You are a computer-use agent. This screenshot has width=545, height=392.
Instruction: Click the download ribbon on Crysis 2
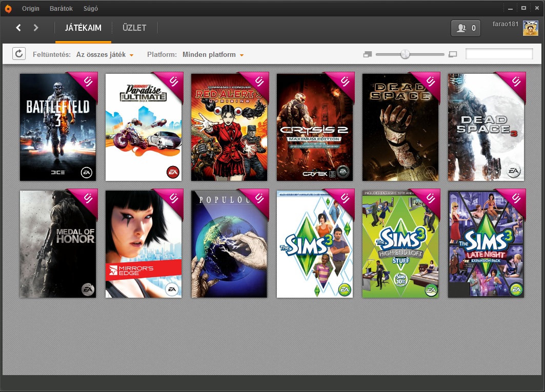pyautogui.click(x=343, y=84)
